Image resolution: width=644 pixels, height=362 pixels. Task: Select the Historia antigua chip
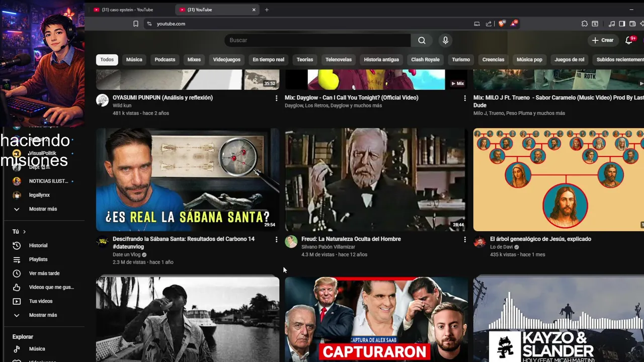point(381,59)
